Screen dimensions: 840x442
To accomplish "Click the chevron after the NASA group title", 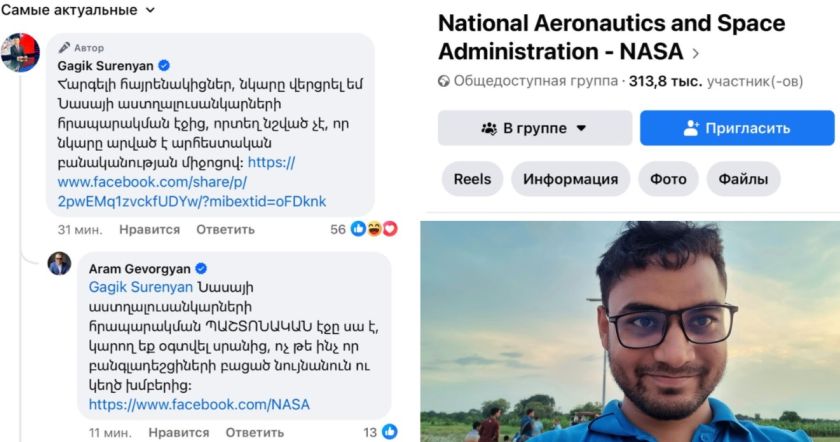I will (x=696, y=53).
